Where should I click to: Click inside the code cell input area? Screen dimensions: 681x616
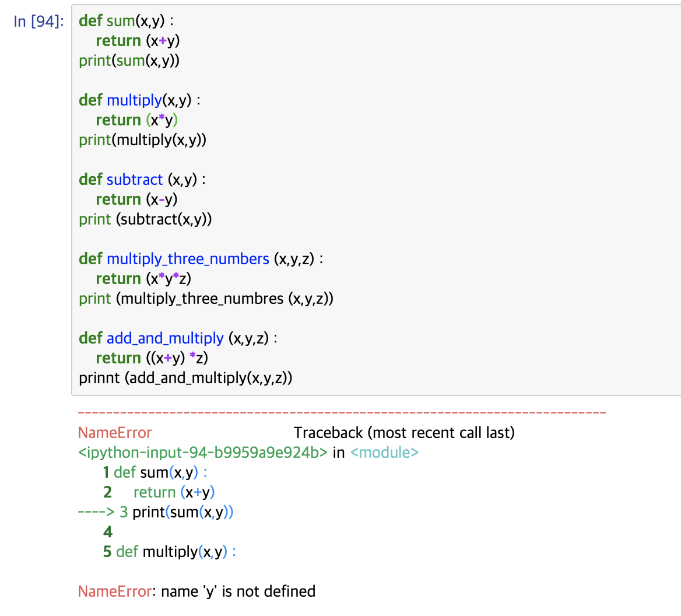coord(376,200)
